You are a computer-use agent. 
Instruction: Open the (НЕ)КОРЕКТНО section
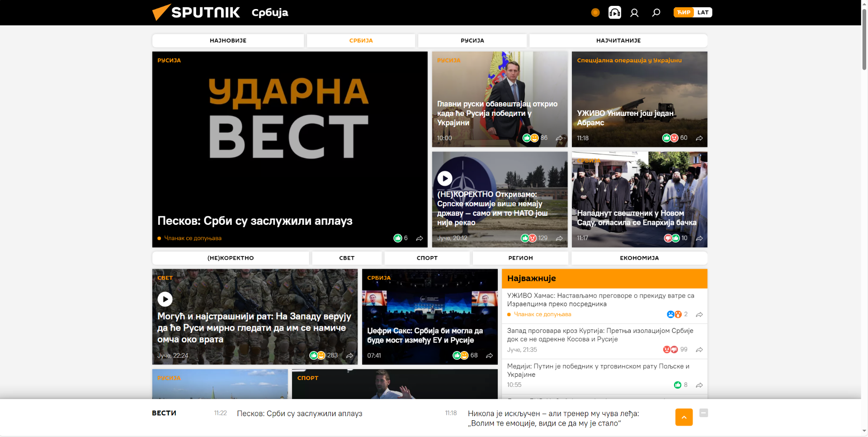231,258
